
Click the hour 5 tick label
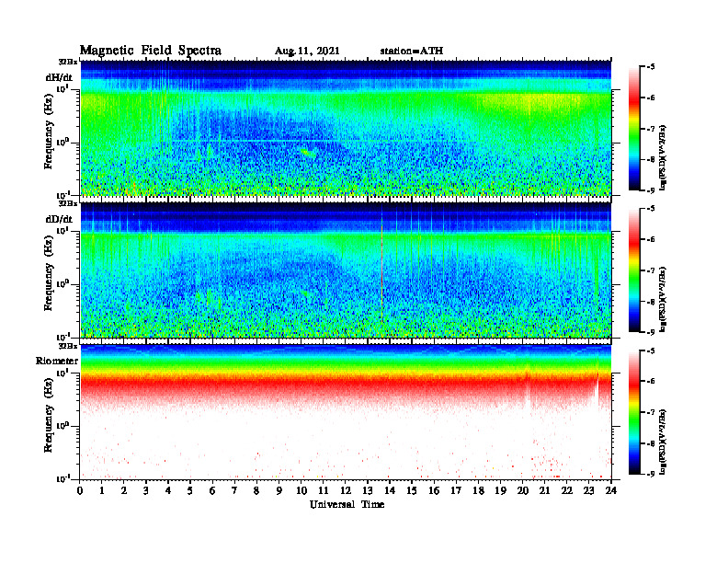[x=190, y=490]
